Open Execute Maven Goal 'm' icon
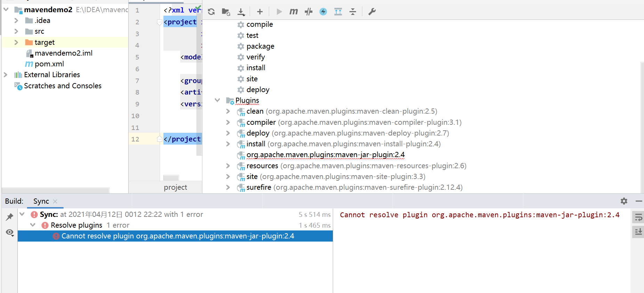Screen dimensions: 644x293 (x=293, y=12)
